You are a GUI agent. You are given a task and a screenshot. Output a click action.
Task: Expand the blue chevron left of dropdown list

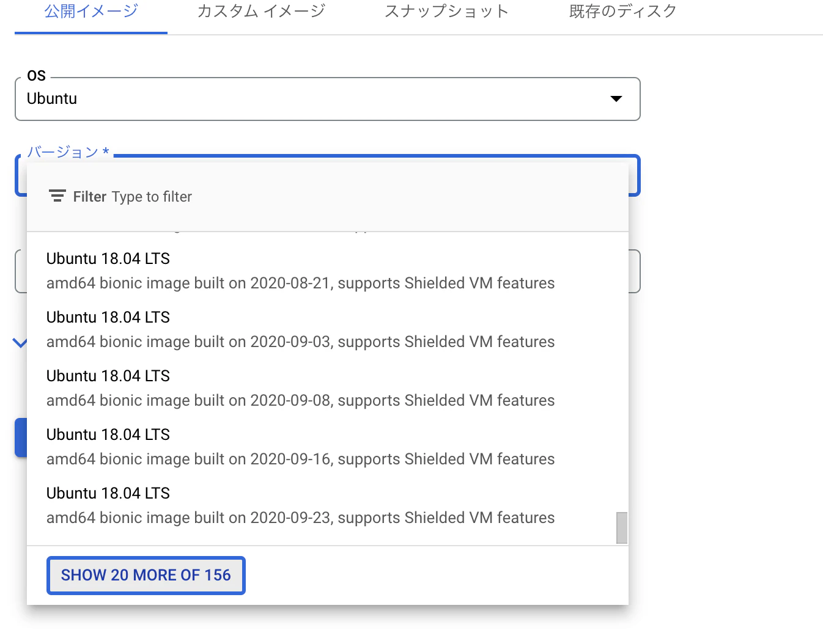pos(20,343)
